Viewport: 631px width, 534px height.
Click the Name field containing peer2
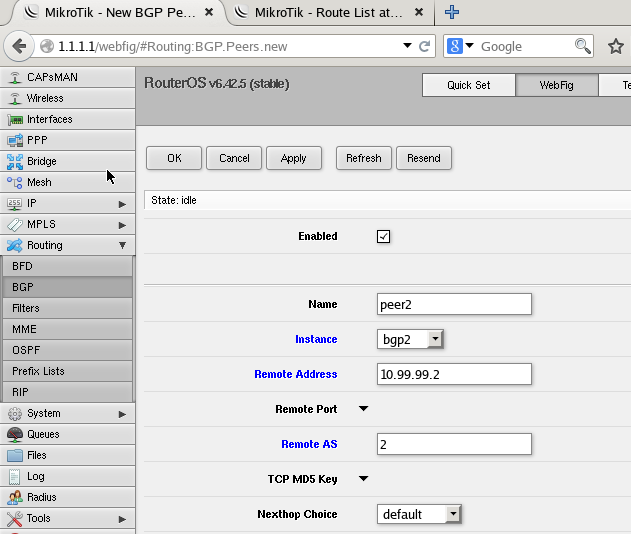454,304
